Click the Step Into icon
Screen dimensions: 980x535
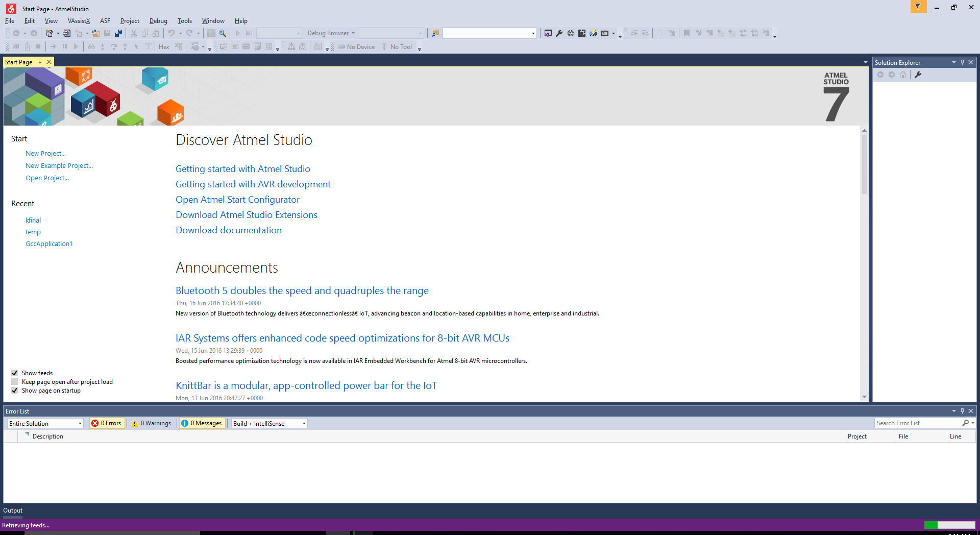coord(103,47)
